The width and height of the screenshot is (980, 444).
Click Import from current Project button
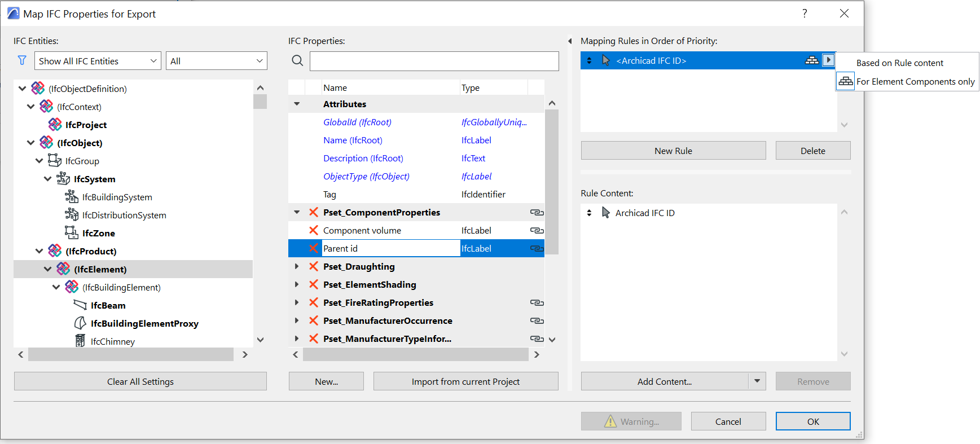(465, 381)
